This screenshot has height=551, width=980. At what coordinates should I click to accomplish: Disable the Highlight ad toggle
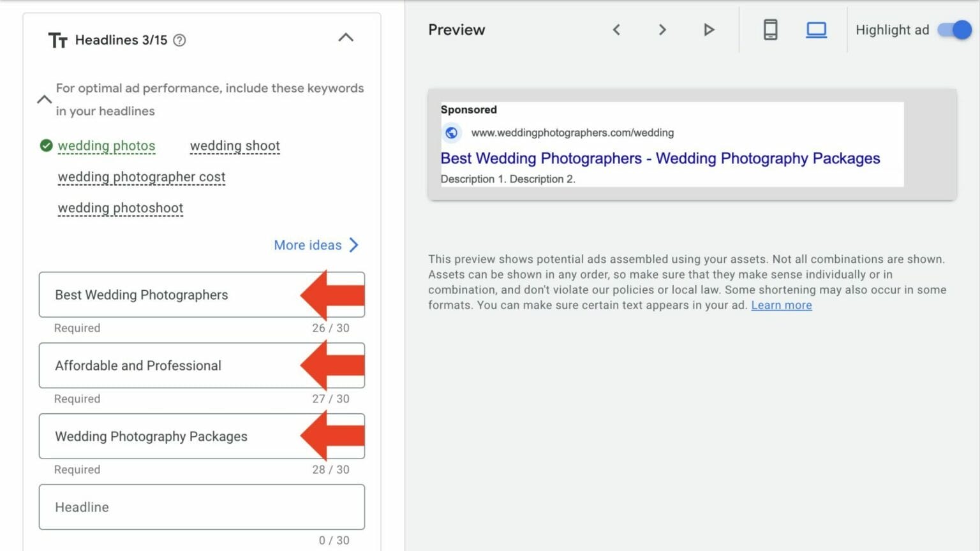[954, 30]
